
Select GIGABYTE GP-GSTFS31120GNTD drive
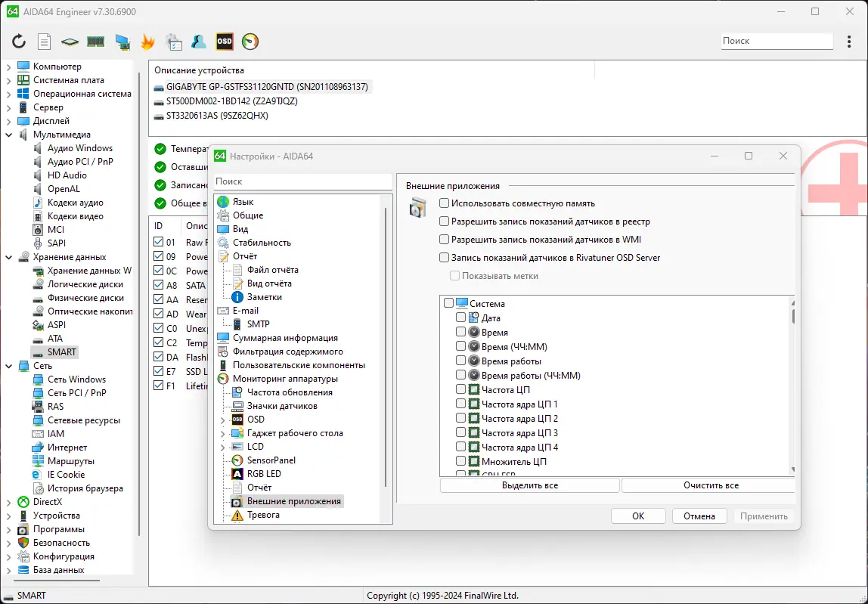point(267,87)
